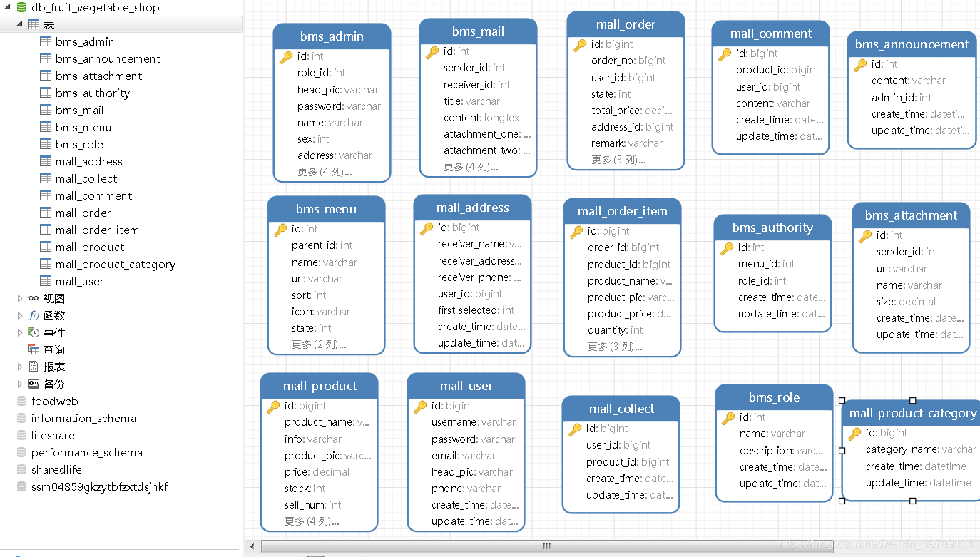Open the information_schema database
980x557 pixels.
[83, 418]
